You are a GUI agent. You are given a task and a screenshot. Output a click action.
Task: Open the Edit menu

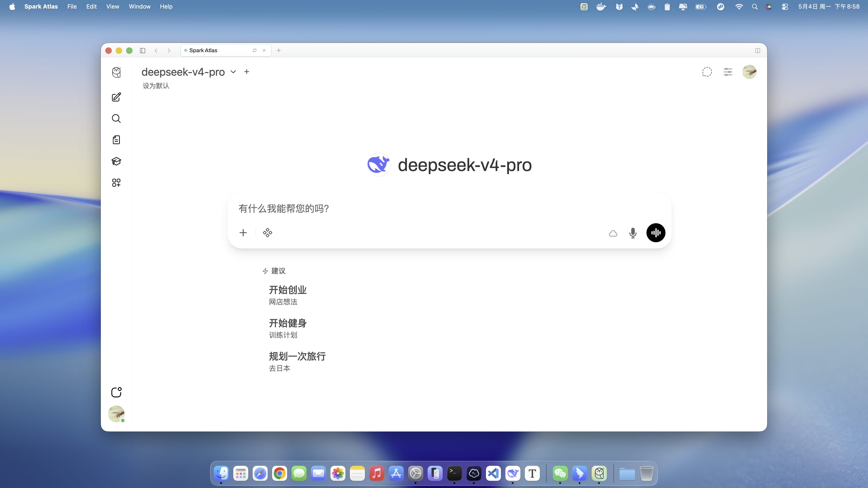click(91, 6)
